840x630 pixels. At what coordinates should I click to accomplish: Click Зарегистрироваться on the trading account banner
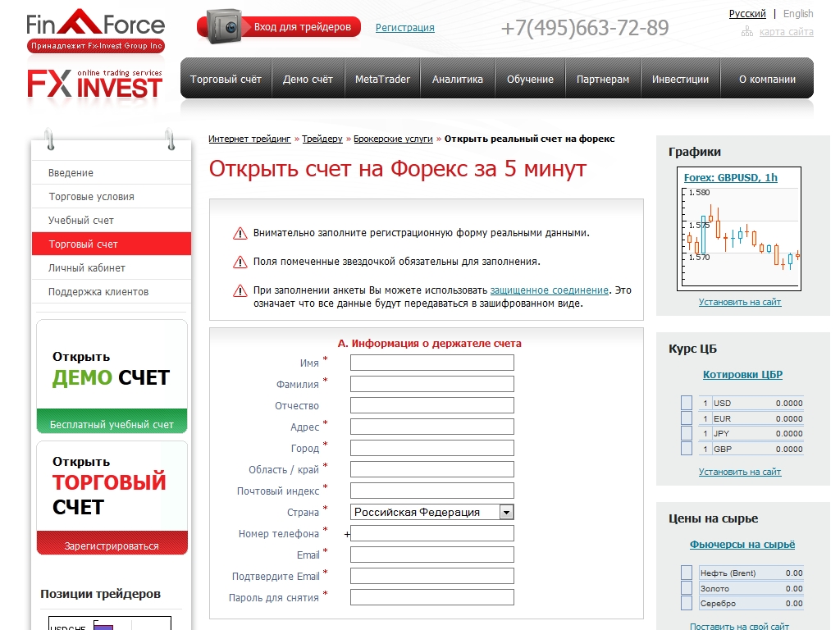coord(112,546)
